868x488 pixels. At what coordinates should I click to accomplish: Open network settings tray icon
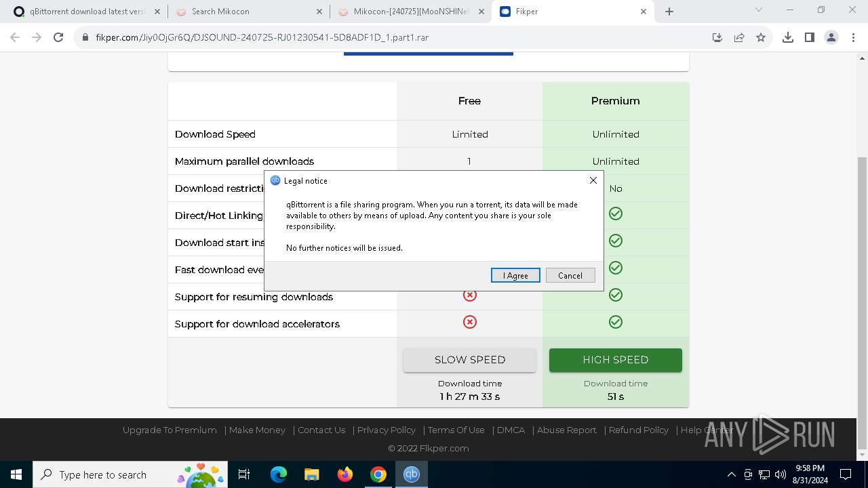click(764, 474)
